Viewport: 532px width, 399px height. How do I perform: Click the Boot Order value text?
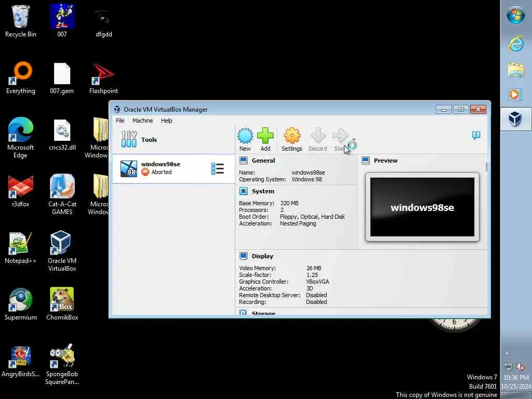[x=312, y=217]
